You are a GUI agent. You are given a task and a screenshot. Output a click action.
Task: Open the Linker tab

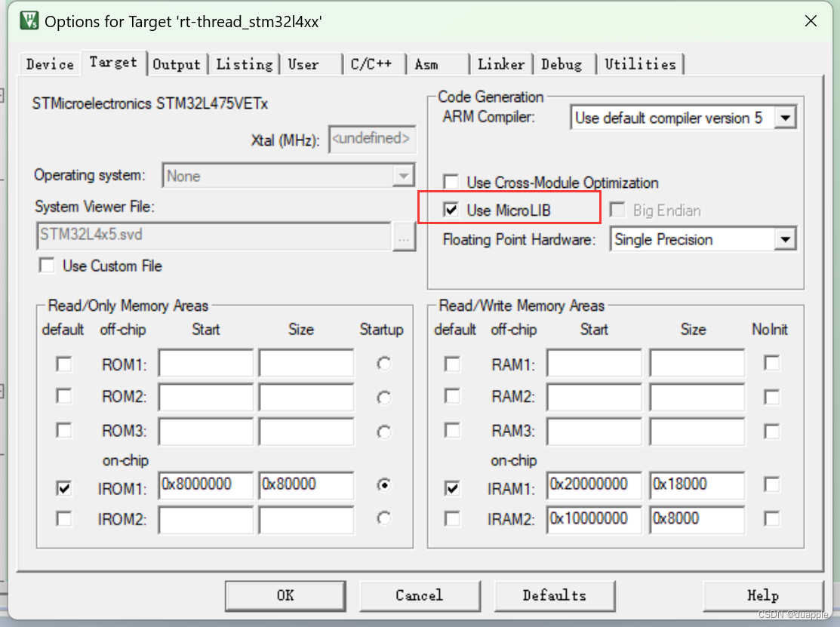tap(501, 65)
